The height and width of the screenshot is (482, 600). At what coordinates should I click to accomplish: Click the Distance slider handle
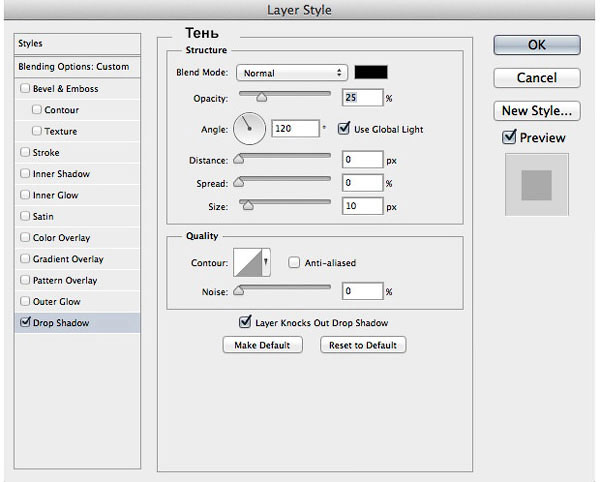click(238, 159)
